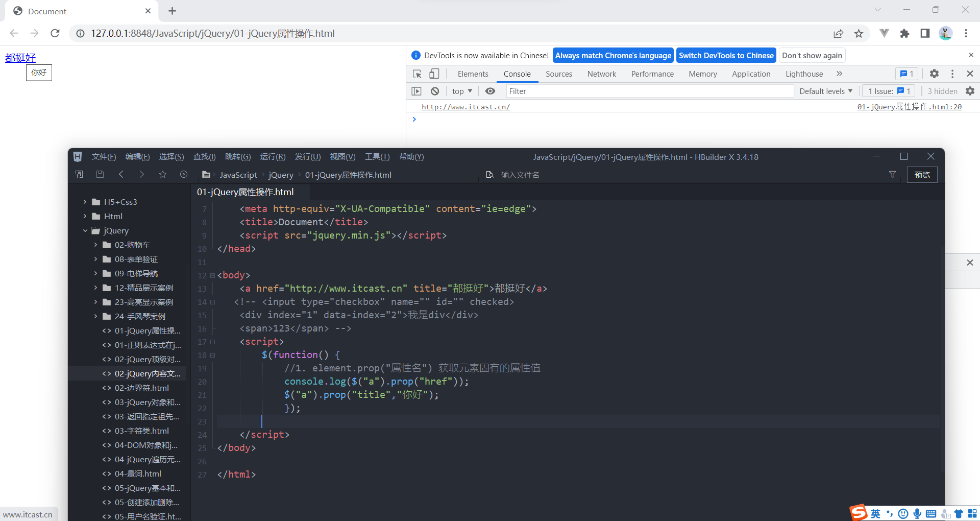Image resolution: width=980 pixels, height=521 pixels.
Task: Switch to the Network tab in DevTools
Action: click(601, 74)
